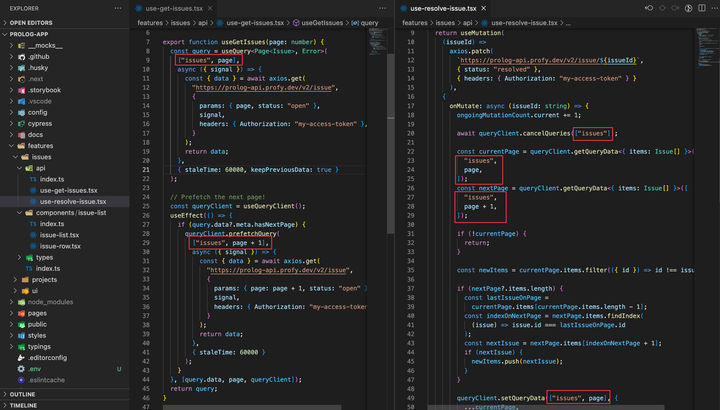Open Explorer more actions ellipsis menu
This screenshot has width=720, height=410.
[x=118, y=8]
